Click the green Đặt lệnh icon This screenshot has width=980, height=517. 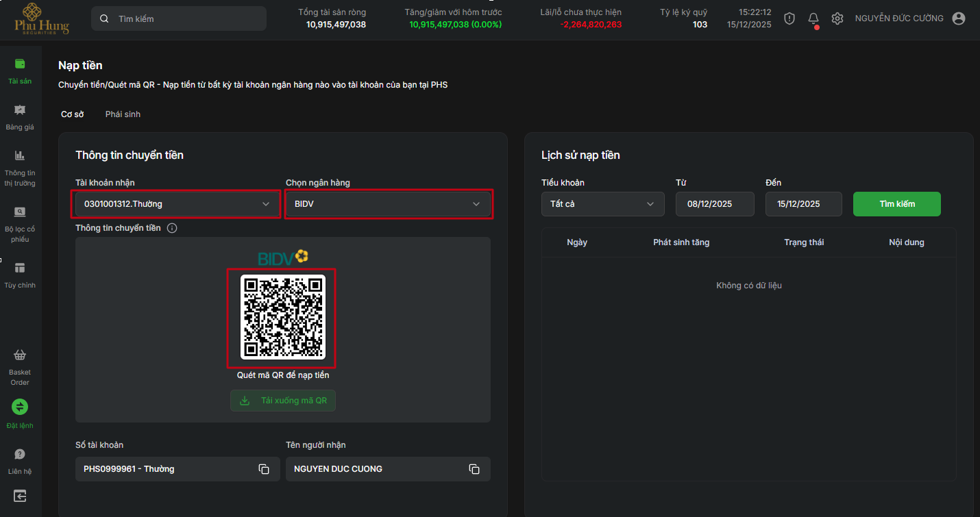[20, 407]
